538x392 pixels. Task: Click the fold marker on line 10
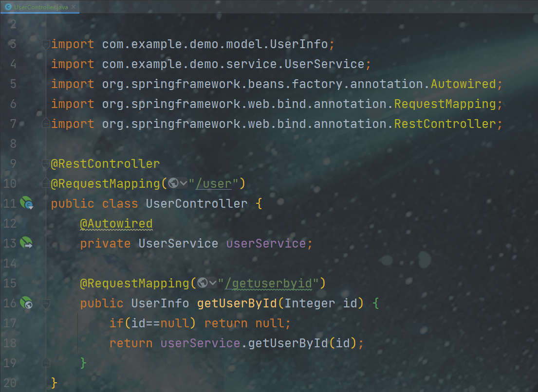click(46, 183)
